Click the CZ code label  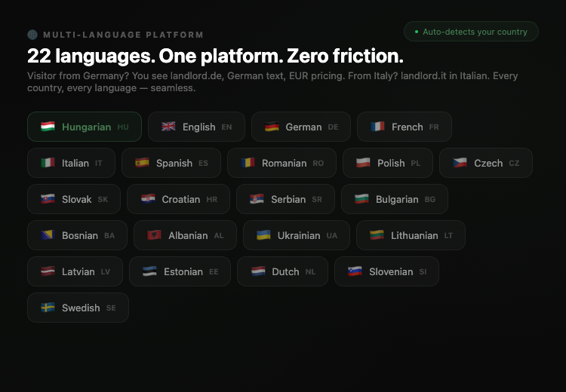tap(514, 163)
